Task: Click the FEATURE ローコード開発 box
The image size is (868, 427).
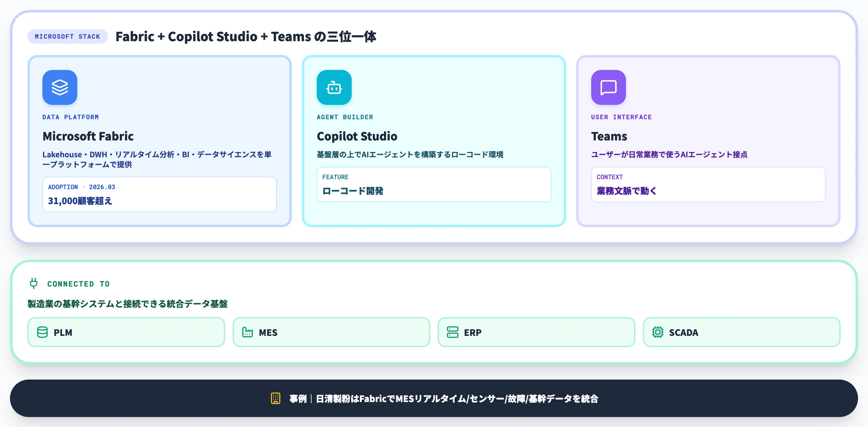Action: [434, 184]
